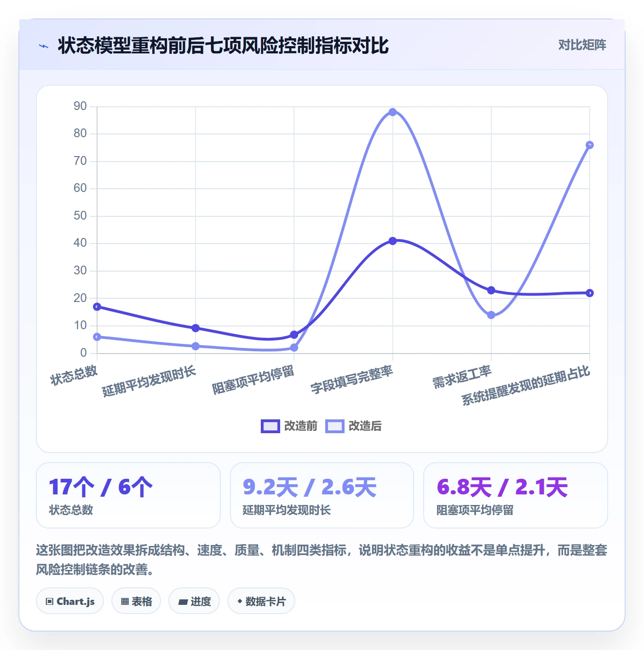Click the 改造后 point at 延期平均发现时长
Image resolution: width=644 pixels, height=650 pixels.
coord(195,346)
